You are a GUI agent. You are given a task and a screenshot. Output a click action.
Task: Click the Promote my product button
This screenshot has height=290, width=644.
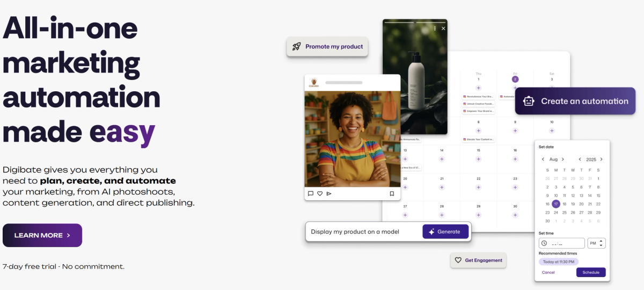[327, 47]
